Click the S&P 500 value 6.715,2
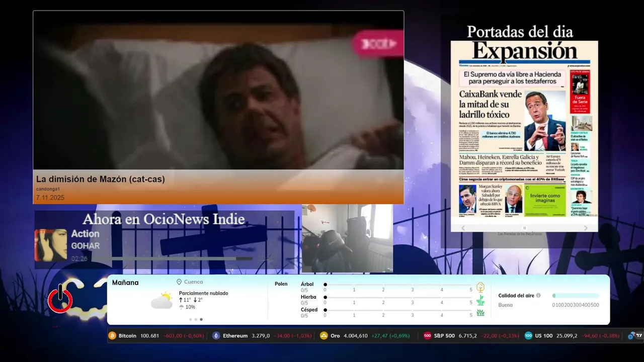 pyautogui.click(x=467, y=336)
